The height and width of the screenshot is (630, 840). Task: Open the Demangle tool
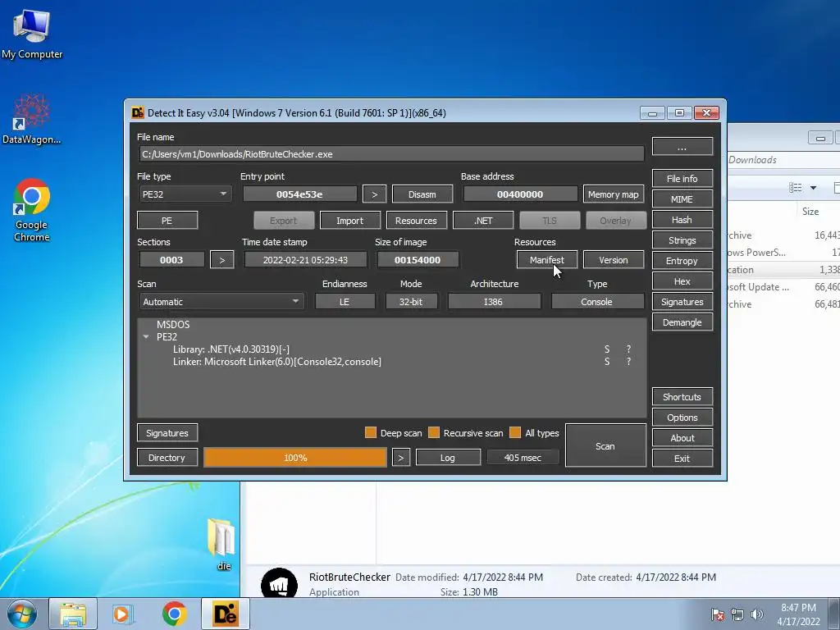682,322
